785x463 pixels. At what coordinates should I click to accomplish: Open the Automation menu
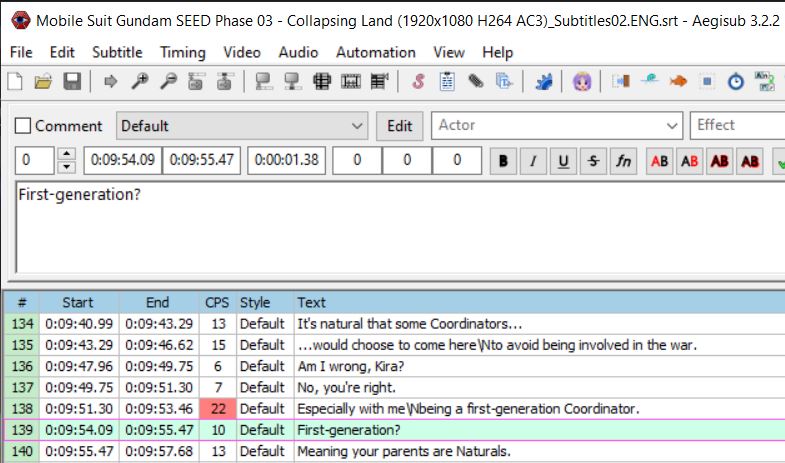(x=375, y=52)
